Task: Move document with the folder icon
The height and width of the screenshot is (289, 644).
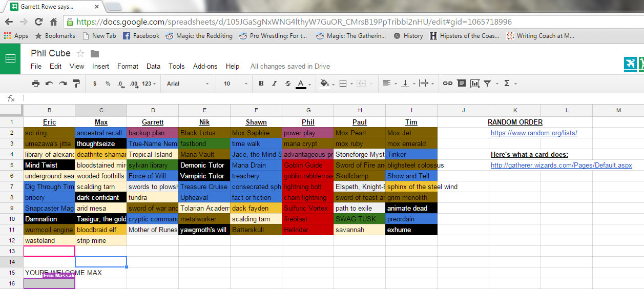Action: point(95,53)
